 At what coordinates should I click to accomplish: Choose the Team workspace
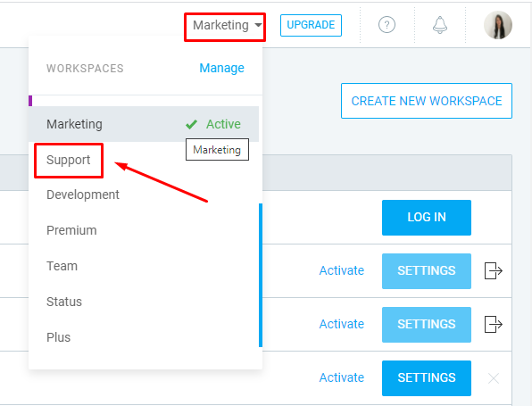click(62, 266)
